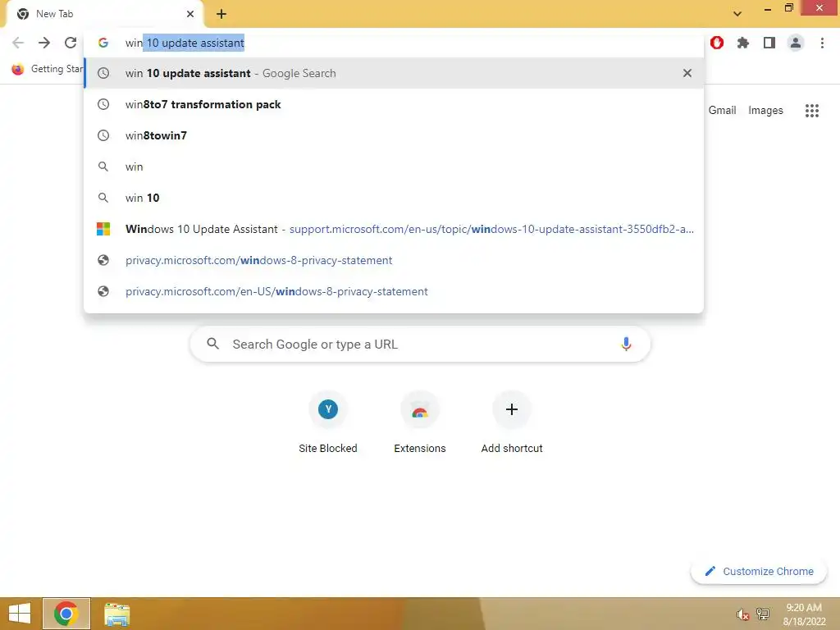840x630 pixels.
Task: Click the Site Blocked shortcut tile
Action: (328, 422)
